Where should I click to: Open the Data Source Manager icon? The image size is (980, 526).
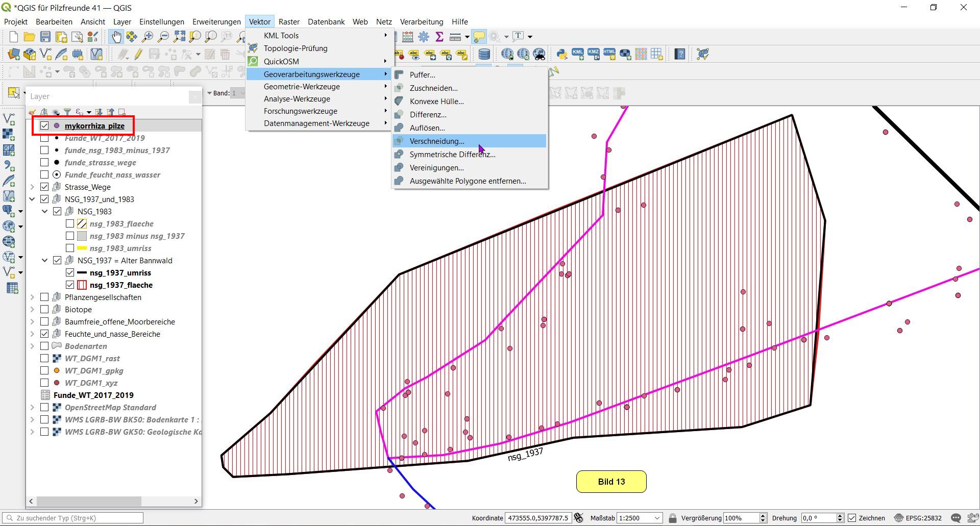[x=14, y=54]
